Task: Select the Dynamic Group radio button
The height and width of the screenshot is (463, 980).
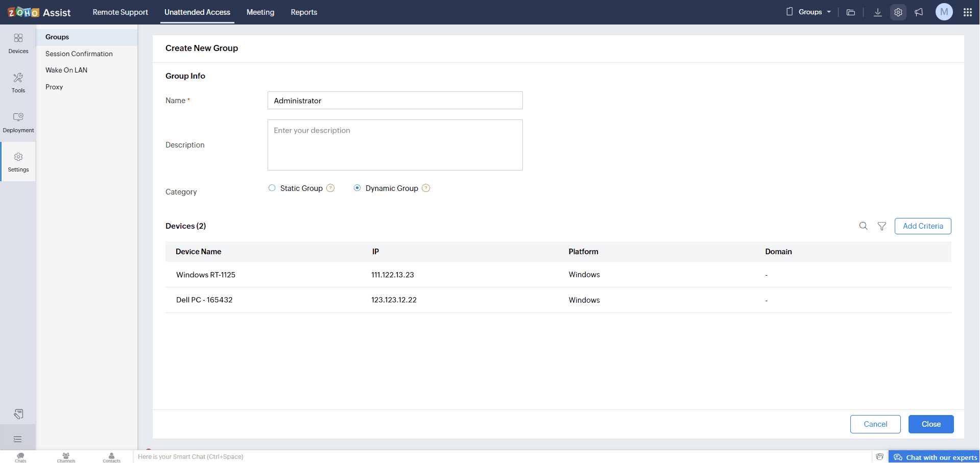Action: click(x=357, y=188)
